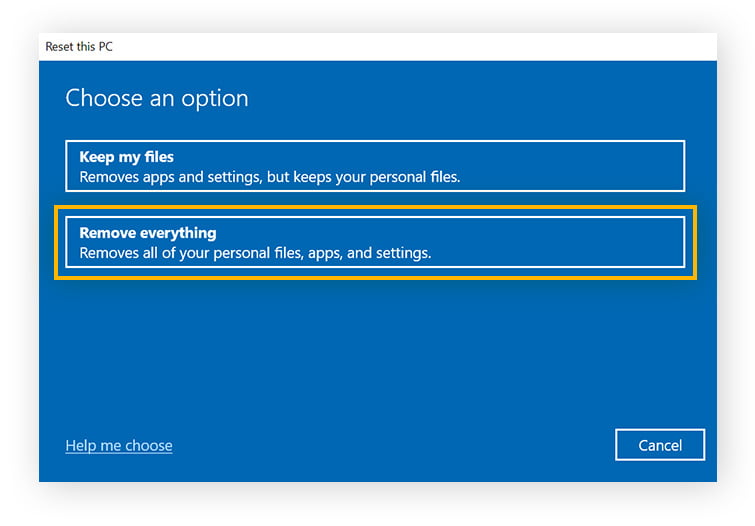Click the words 'personal files' in Keep option
The image size is (755, 526).
point(412,177)
